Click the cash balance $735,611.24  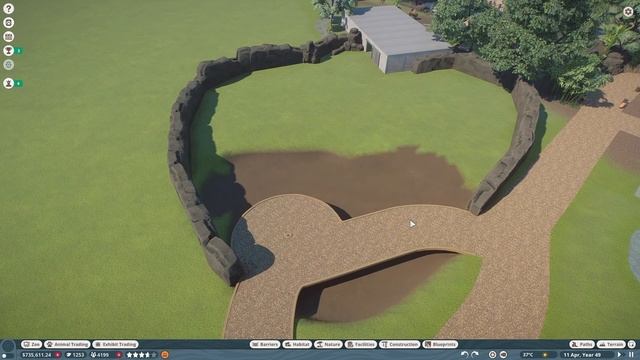coord(37,355)
